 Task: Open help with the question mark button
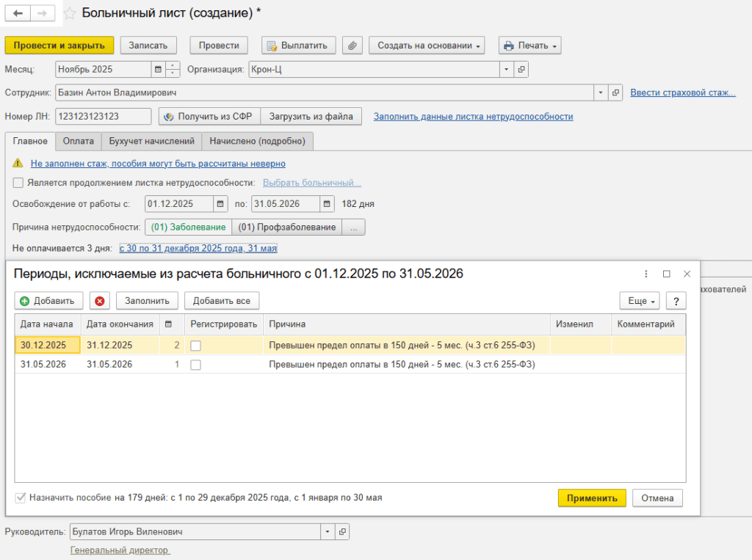(675, 301)
